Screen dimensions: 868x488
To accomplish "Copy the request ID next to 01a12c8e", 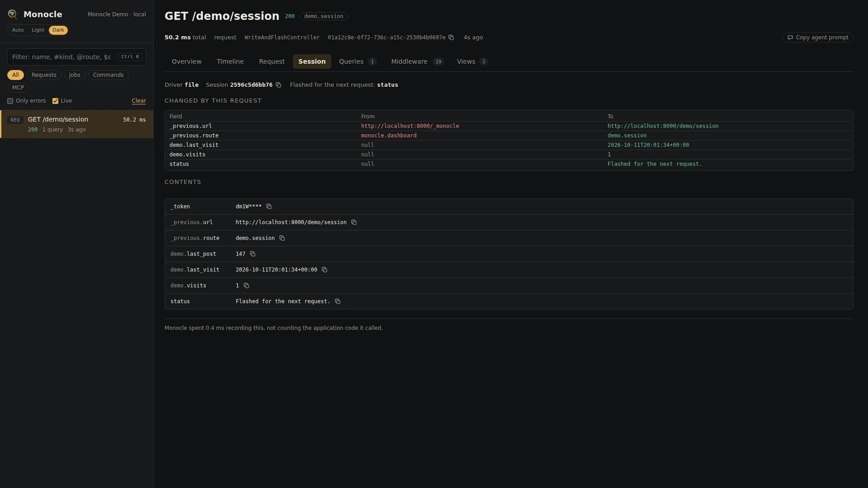I will (451, 38).
